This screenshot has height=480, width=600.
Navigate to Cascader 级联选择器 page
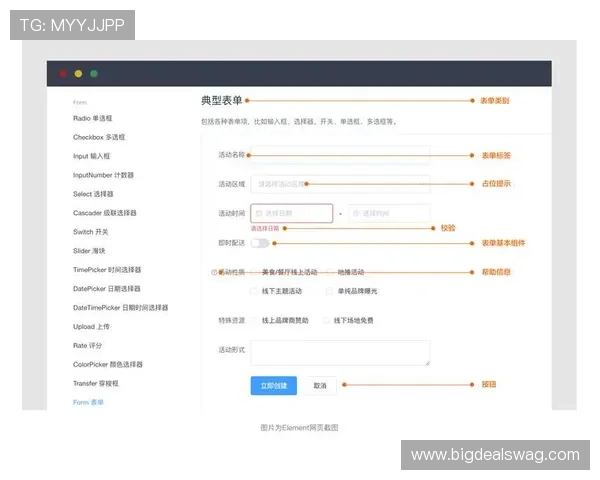point(104,213)
